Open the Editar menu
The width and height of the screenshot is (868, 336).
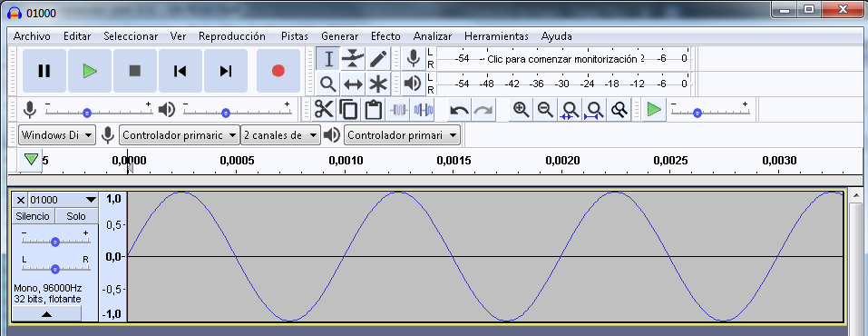tap(77, 36)
